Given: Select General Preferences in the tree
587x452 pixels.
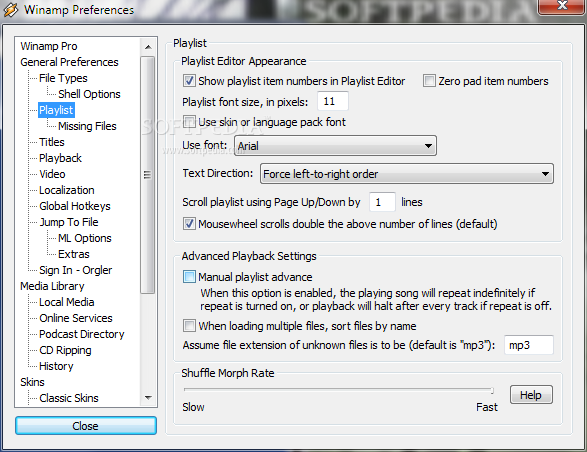Looking at the screenshot, I should click(69, 62).
